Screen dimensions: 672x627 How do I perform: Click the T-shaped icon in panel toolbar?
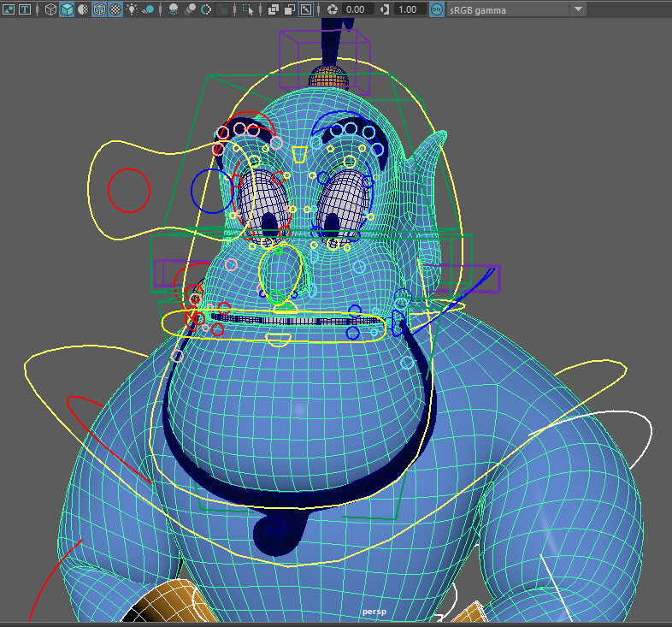click(25, 9)
